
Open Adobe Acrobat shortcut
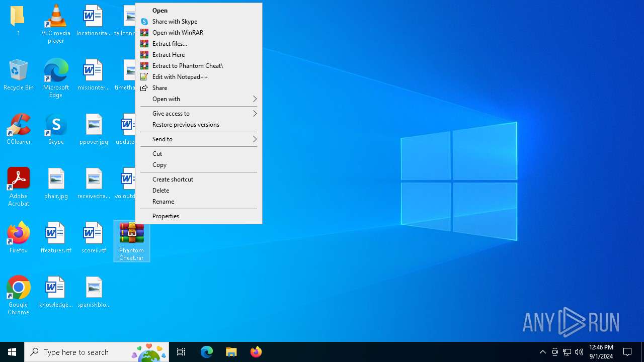click(x=18, y=187)
